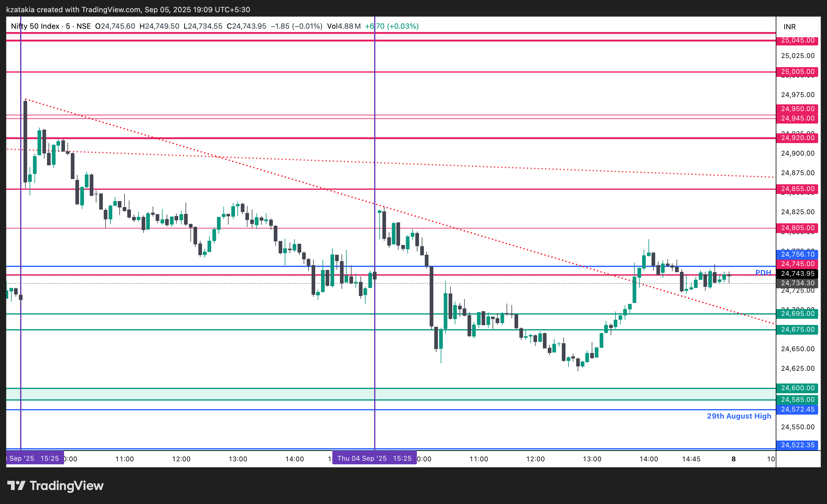This screenshot has height=504, width=827.
Task: Click the 24,945.00 price label
Action: (797, 118)
